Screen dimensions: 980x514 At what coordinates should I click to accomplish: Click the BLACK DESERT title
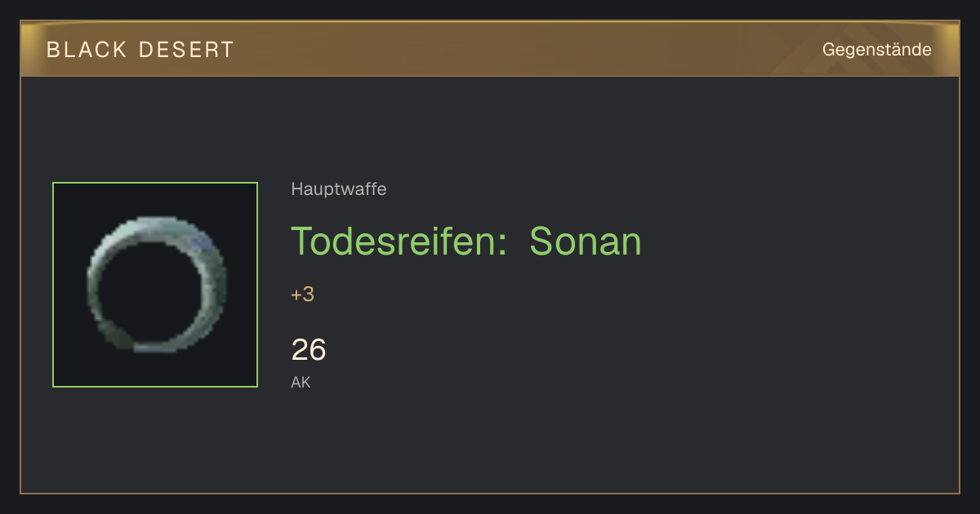coord(140,50)
